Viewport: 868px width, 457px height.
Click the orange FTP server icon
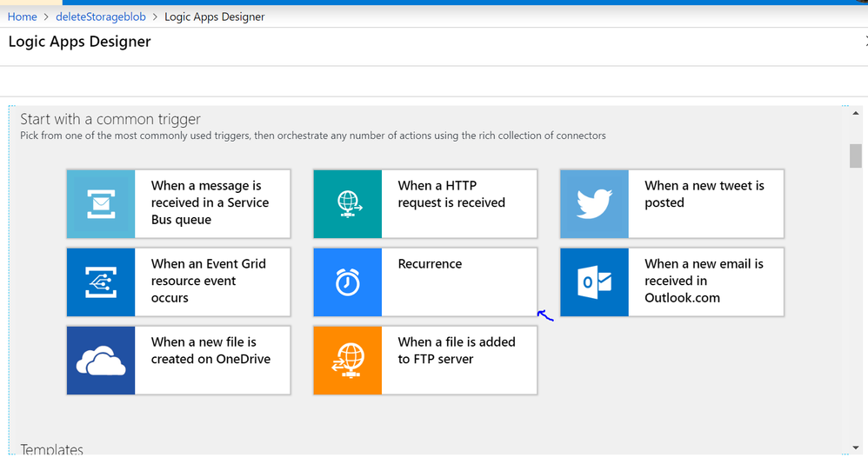pos(348,361)
